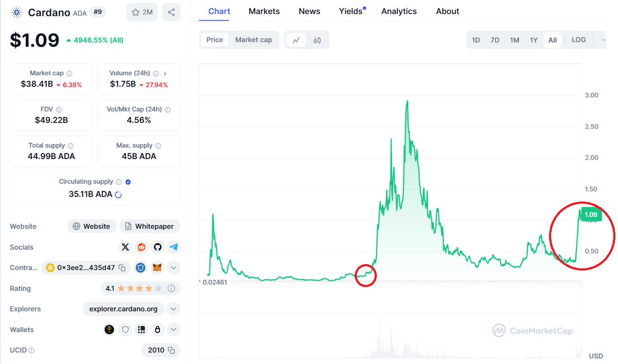Visit Cardano's official Website button
Viewport: 618px width, 364px height.
pyautogui.click(x=92, y=226)
